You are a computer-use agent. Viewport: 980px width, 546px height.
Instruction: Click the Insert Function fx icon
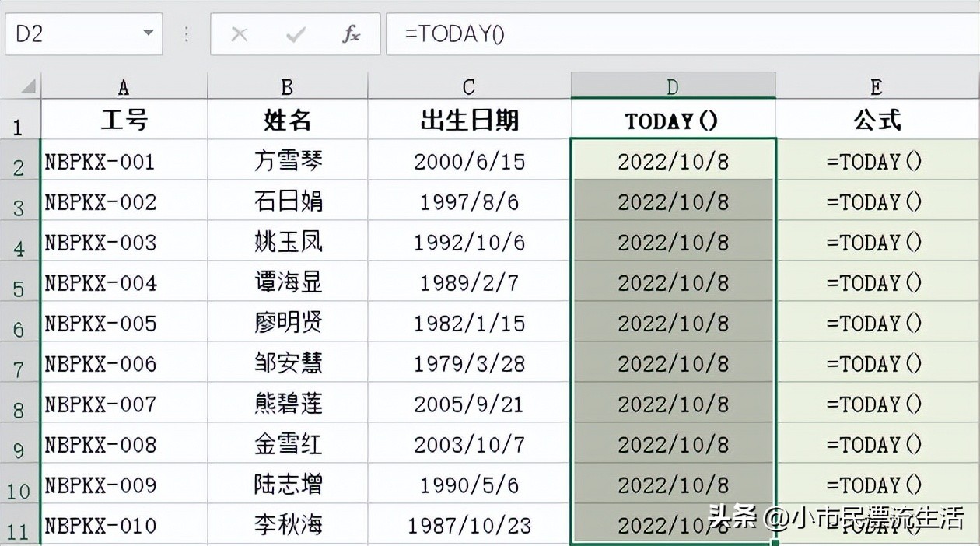point(352,34)
